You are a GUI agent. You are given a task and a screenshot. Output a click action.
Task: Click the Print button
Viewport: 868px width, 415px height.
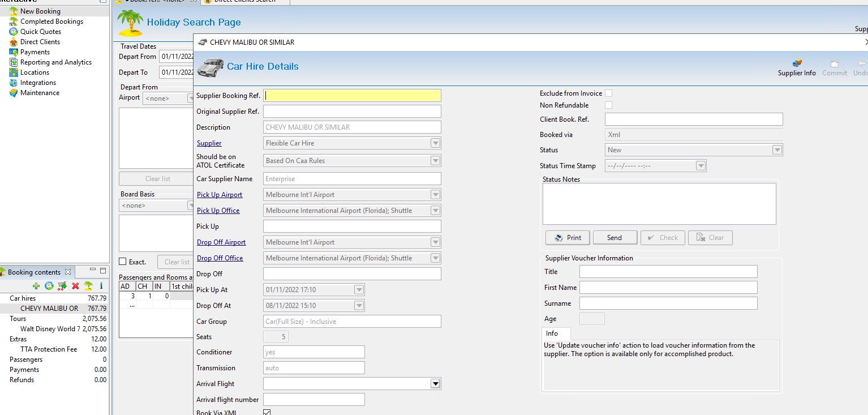[x=568, y=238]
